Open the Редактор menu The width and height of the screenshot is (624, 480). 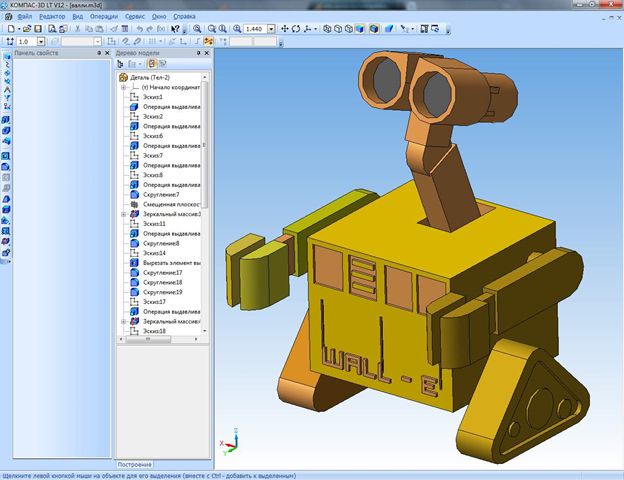(52, 17)
